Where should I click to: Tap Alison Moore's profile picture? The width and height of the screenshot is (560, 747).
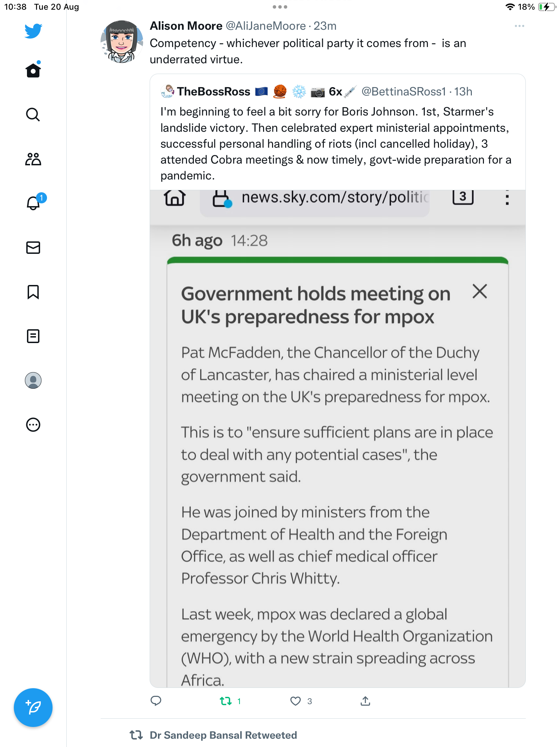[122, 41]
